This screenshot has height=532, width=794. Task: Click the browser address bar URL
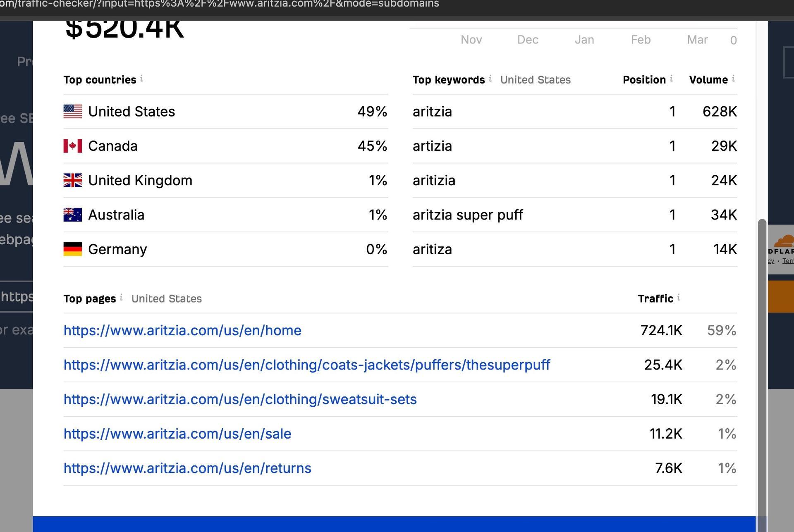point(219,4)
